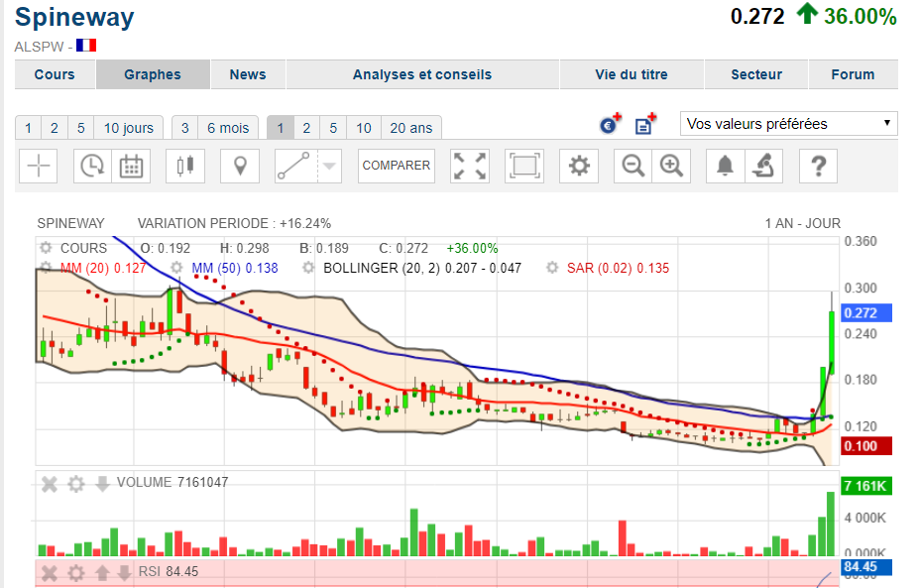Select the 3 months period
Screen dimensions: 920x588
[184, 128]
